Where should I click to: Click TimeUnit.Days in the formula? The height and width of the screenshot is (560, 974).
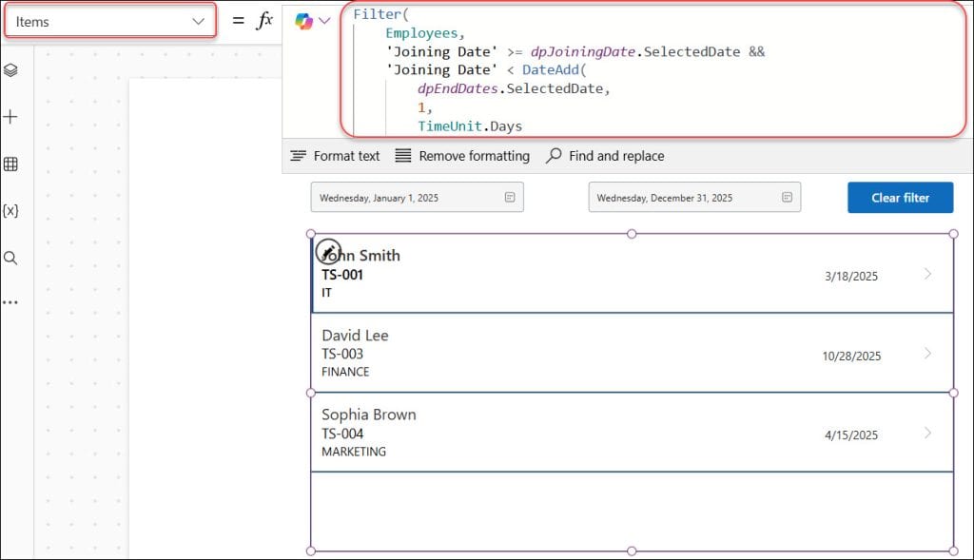pyautogui.click(x=470, y=126)
